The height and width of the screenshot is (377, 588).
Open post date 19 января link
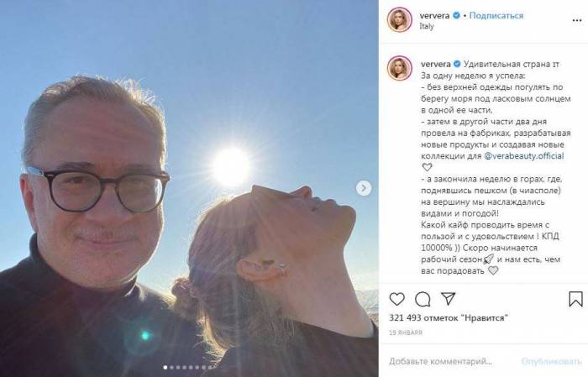point(406,332)
